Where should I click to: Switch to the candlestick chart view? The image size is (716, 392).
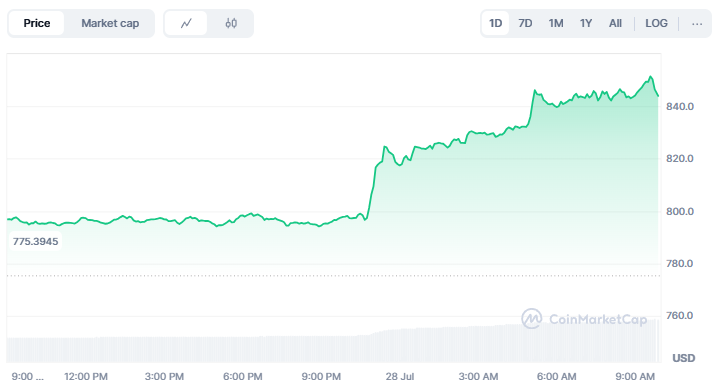(x=231, y=23)
